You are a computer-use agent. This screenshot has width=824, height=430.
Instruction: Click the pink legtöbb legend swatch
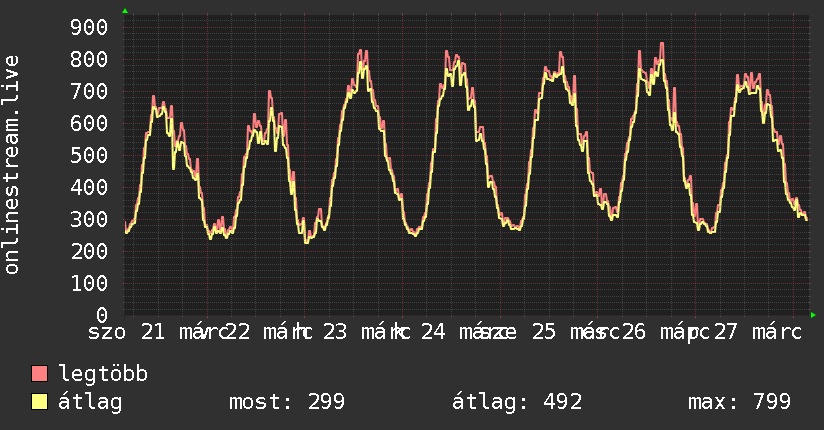(39, 373)
